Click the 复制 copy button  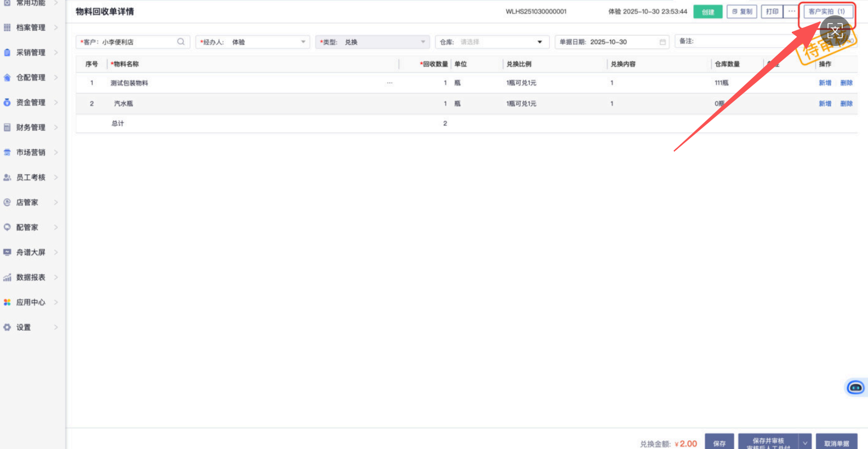click(x=742, y=11)
